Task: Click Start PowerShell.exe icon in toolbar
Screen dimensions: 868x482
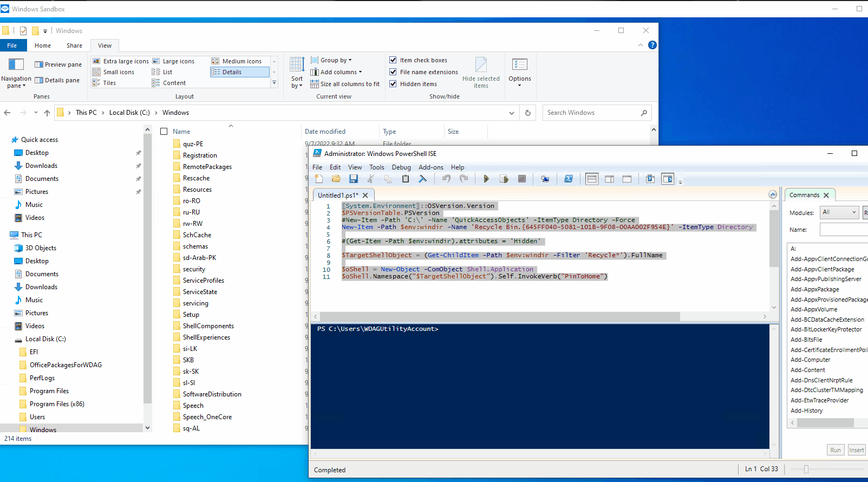Action: click(x=569, y=179)
